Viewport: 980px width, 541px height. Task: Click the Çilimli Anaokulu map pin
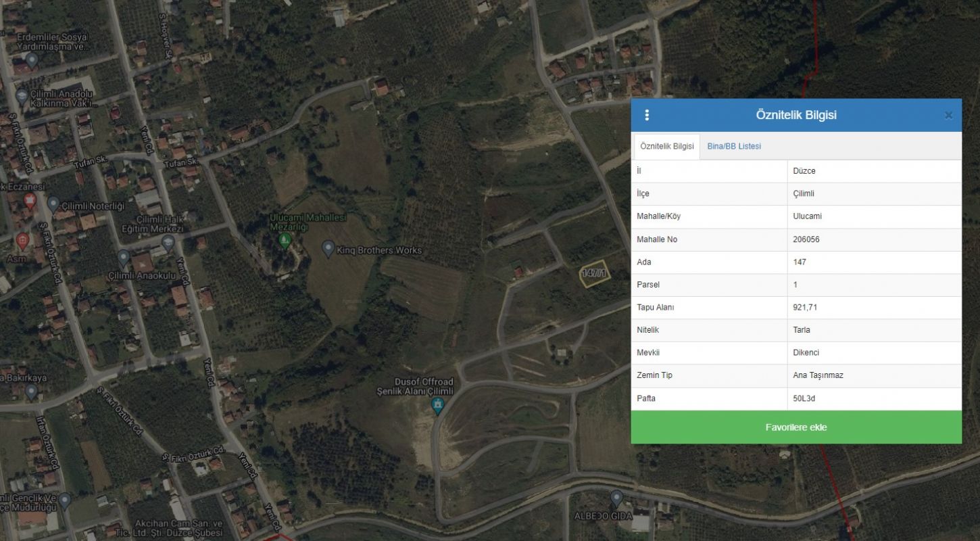point(124,258)
